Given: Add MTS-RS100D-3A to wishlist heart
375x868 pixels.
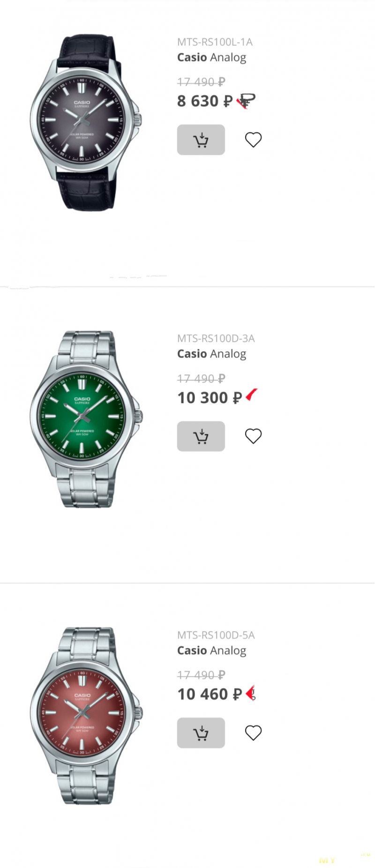Looking at the screenshot, I should click(253, 436).
